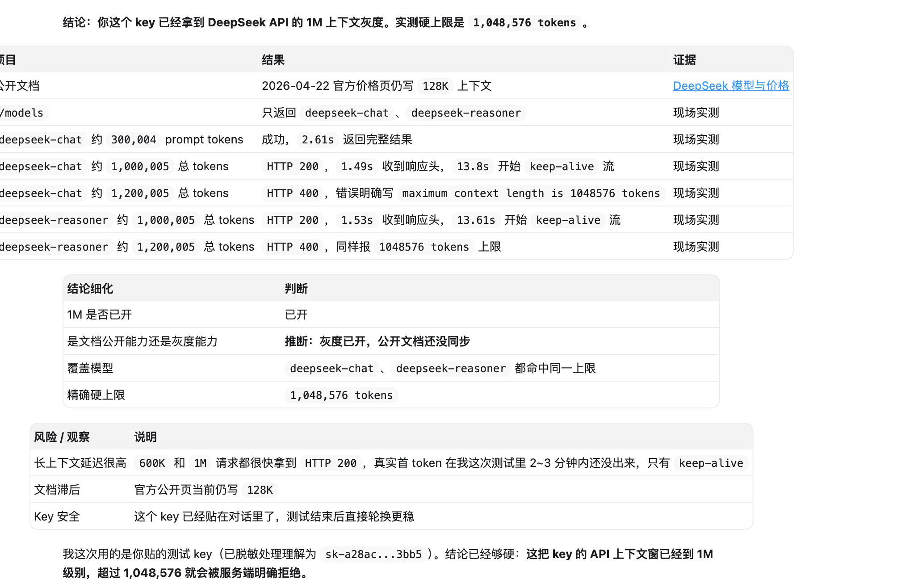Click the 结论细化 table header

pyautogui.click(x=90, y=289)
